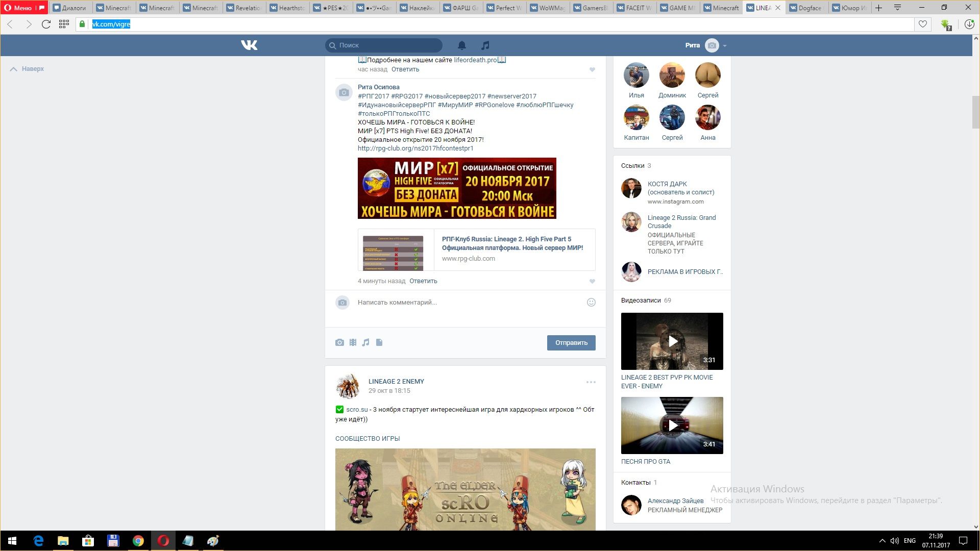Viewport: 980px width, 551px height.
Task: Open Chrome from the taskbar
Action: [138, 541]
